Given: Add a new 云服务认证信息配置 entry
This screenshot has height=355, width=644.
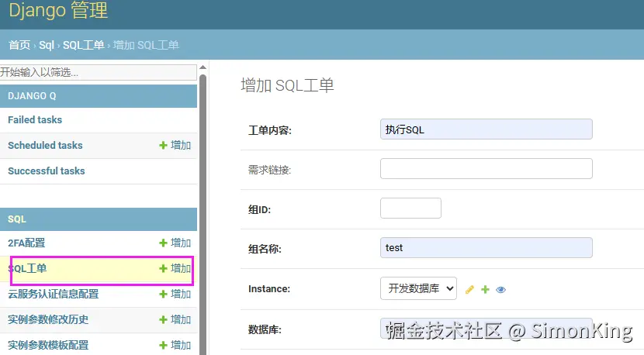Looking at the screenshot, I should (x=175, y=295).
